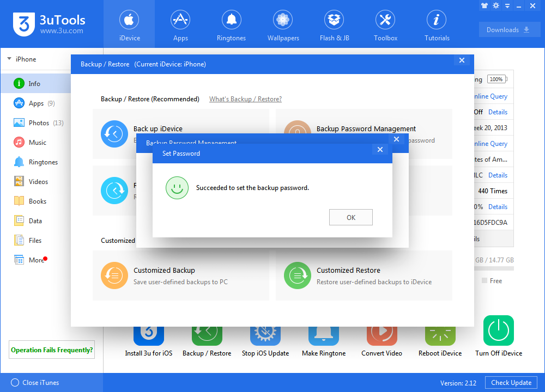Click first Online Query link
This screenshot has width=545, height=392.
491,96
